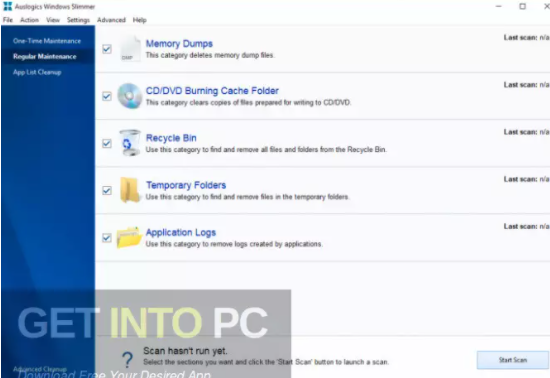Screen dimensions: 550x378
Task: Toggle the Application Logs checkbox
Action: click(107, 238)
